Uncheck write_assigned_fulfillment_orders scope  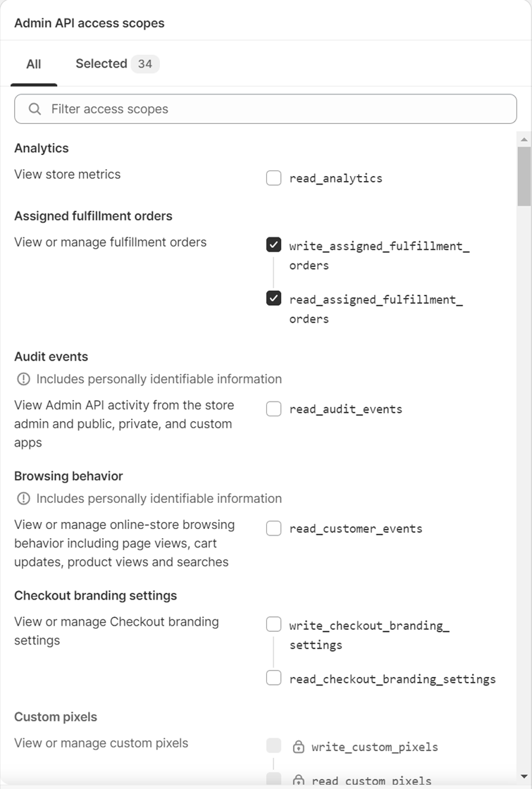coord(274,245)
